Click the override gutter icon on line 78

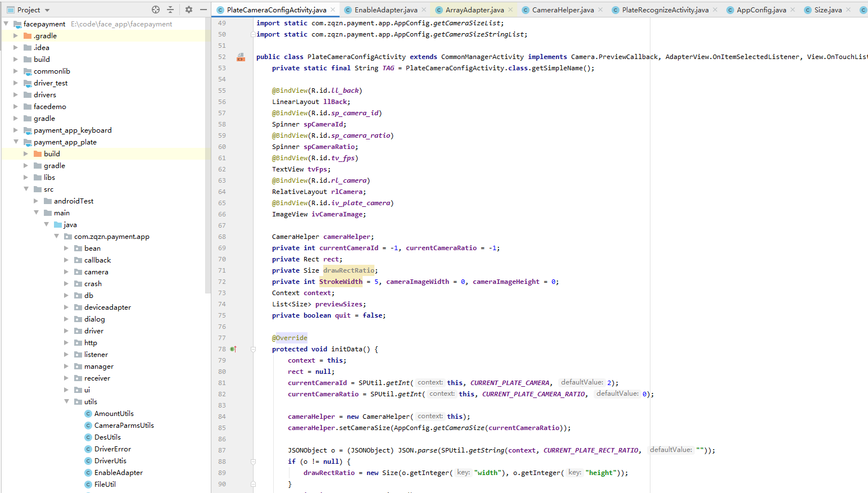coord(233,349)
